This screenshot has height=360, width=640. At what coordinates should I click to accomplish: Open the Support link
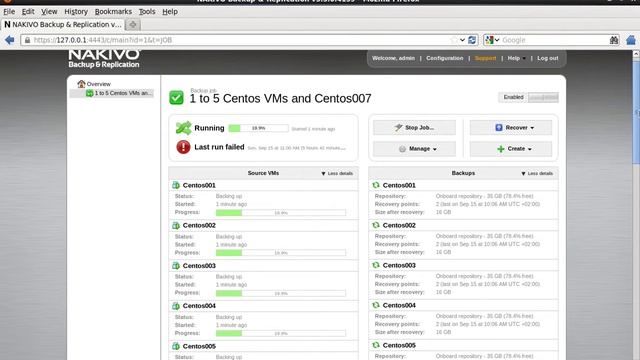pyautogui.click(x=485, y=58)
